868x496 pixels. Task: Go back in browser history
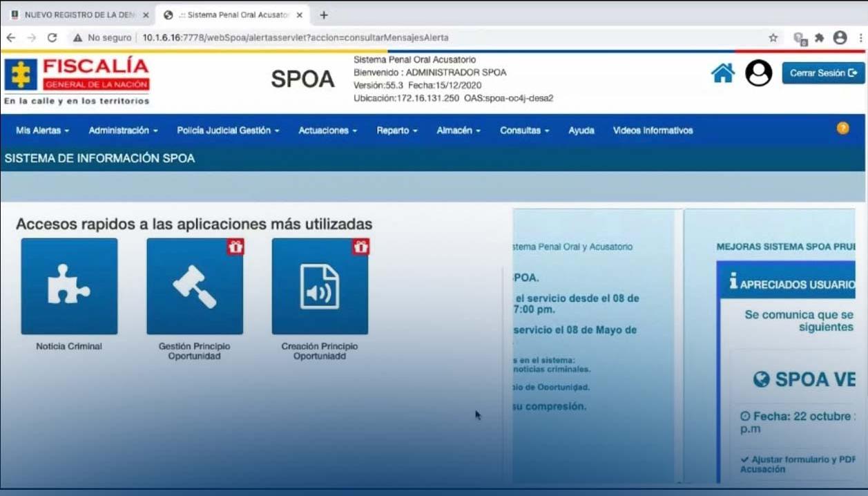11,38
